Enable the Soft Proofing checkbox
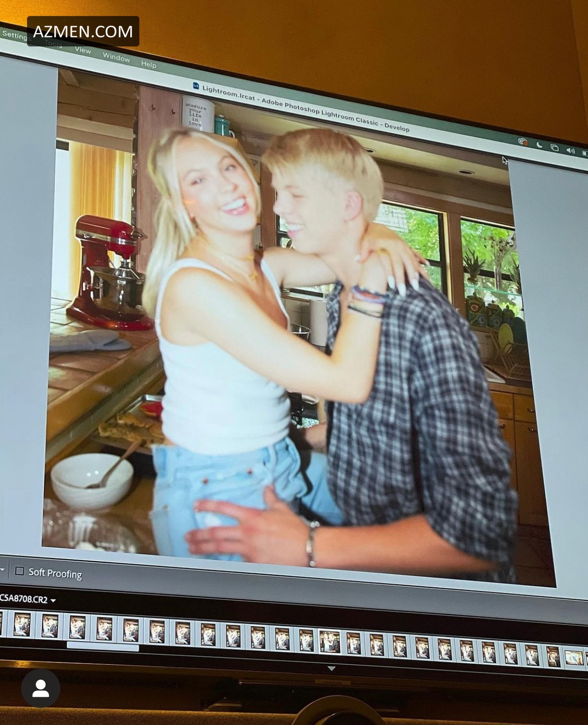Image resolution: width=588 pixels, height=725 pixels. [20, 571]
